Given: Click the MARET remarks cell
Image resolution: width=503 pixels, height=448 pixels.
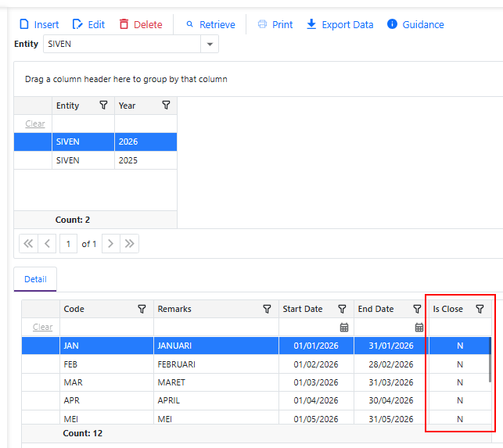Looking at the screenshot, I should tap(216, 382).
